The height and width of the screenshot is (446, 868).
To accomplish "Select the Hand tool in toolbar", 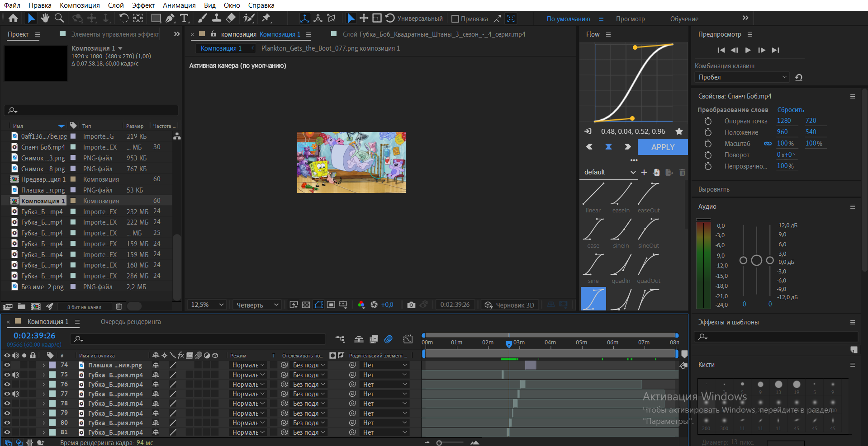I will pyautogui.click(x=45, y=18).
